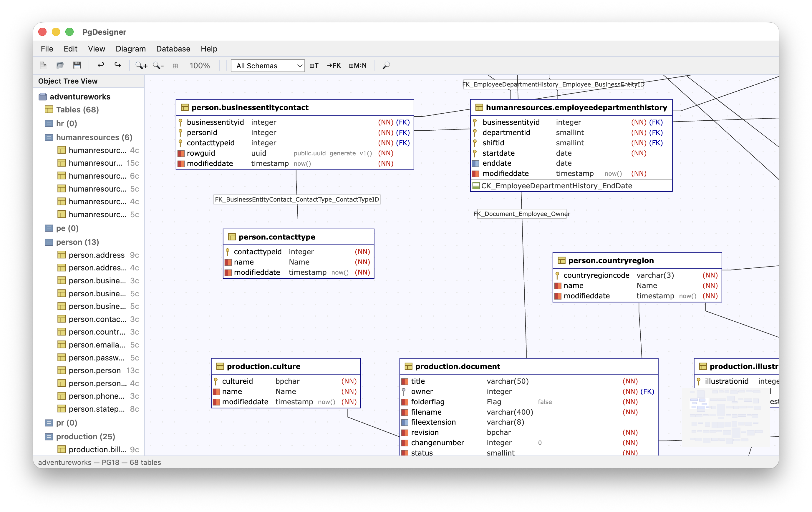Save the diagram with the floppy disk icon
812x512 pixels.
click(x=77, y=65)
